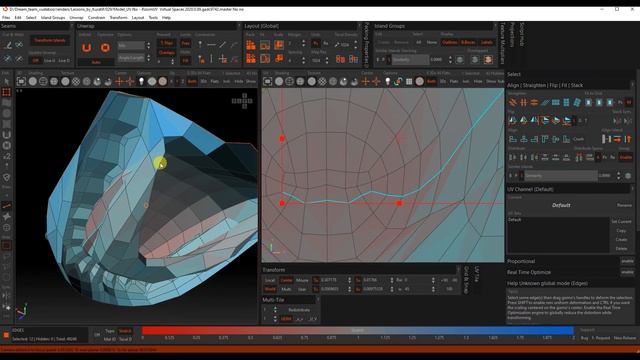
Task: Click the orange island icon in Island Groups panel
Action: pos(488,60)
